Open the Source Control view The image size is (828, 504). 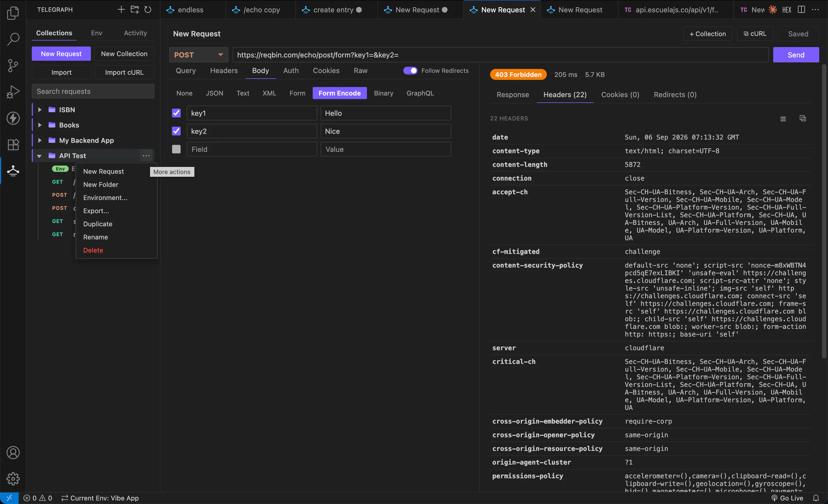(x=13, y=65)
